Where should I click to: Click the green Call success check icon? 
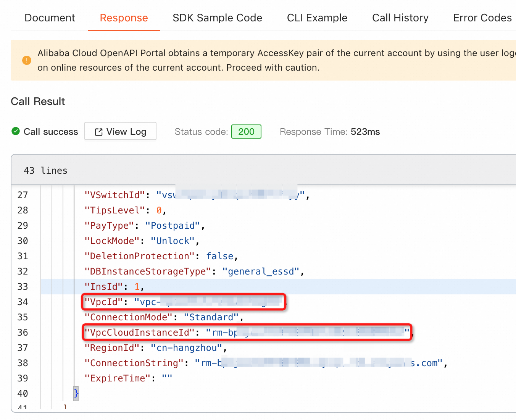pyautogui.click(x=16, y=131)
